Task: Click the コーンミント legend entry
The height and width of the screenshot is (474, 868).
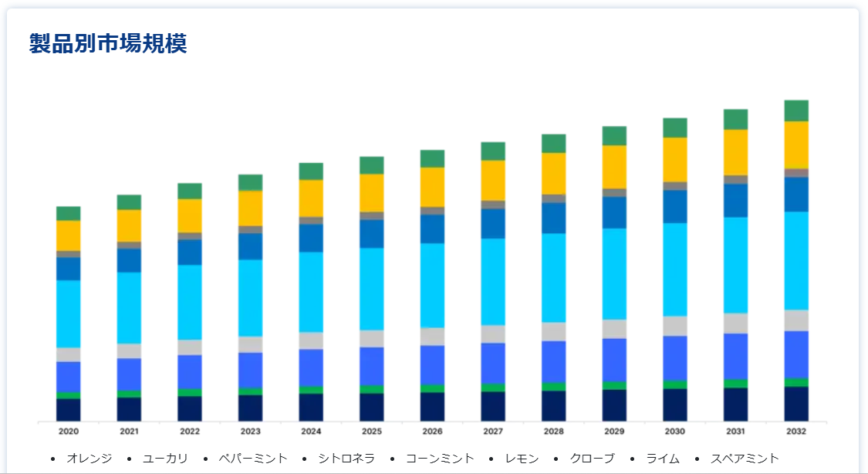Action: pyautogui.click(x=440, y=459)
